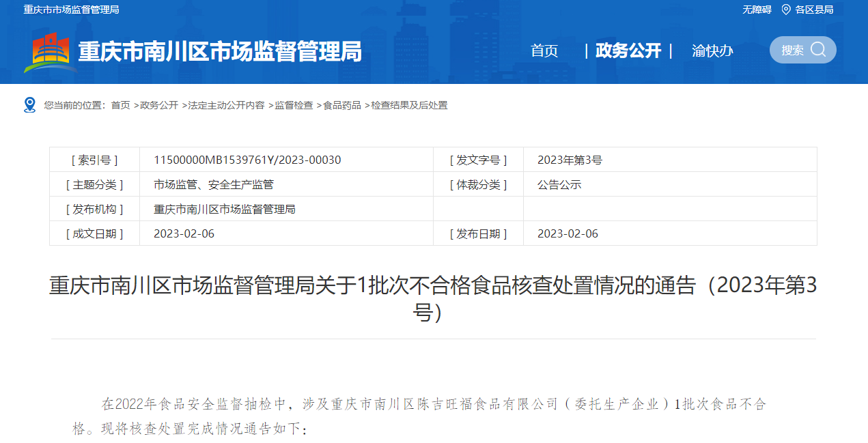868x443 pixels.
Task: Go to 重庆市市场监督管理局 top link
Action: 71,10
